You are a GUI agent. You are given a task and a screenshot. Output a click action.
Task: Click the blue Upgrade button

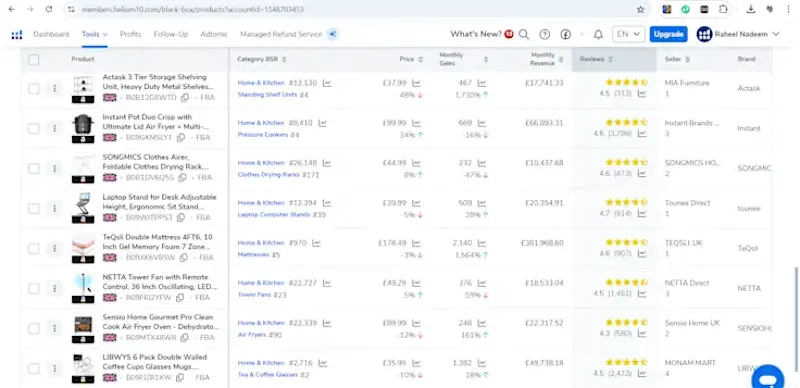668,34
